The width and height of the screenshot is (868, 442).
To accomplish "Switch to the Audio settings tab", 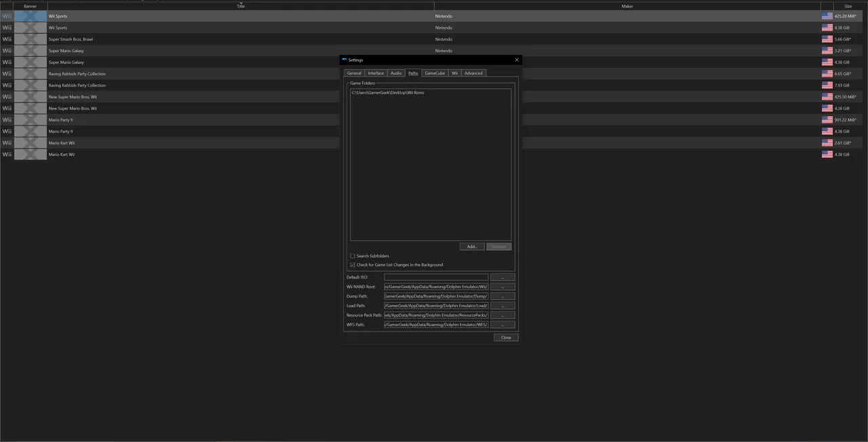I will pos(396,73).
